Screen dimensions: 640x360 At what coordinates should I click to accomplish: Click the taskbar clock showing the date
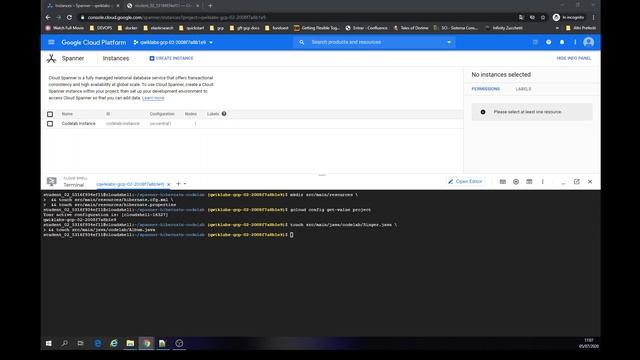tap(589, 343)
